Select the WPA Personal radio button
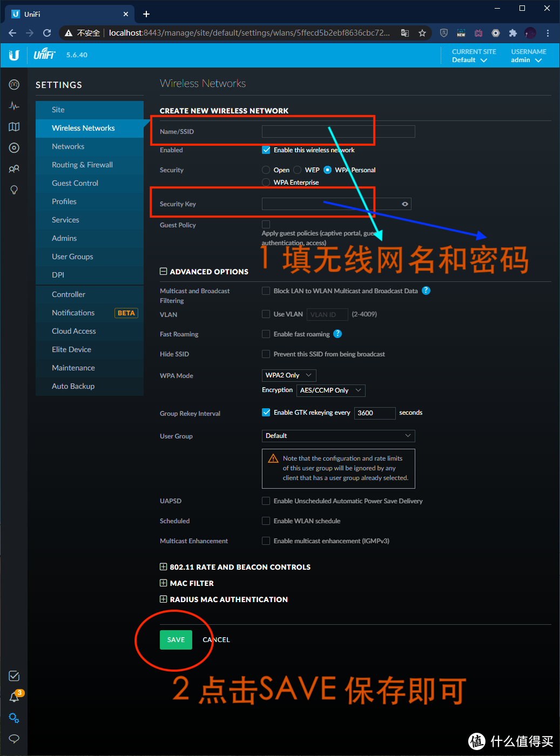The width and height of the screenshot is (560, 756). tap(327, 170)
